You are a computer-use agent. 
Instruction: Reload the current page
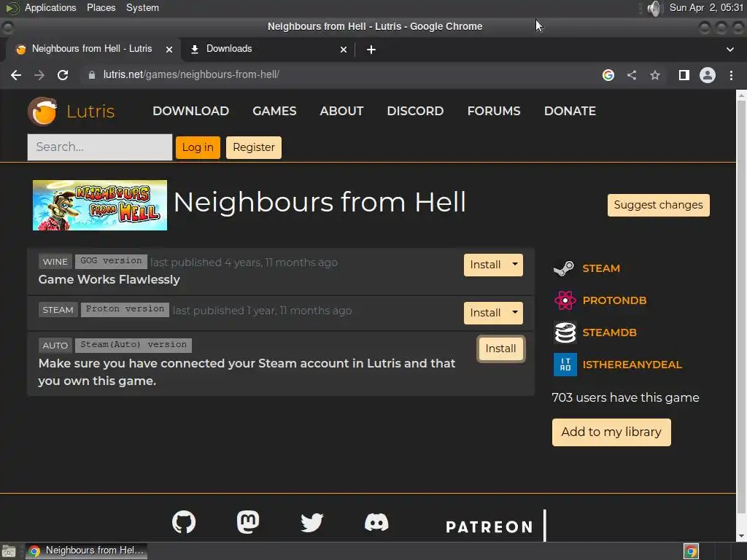tap(63, 75)
